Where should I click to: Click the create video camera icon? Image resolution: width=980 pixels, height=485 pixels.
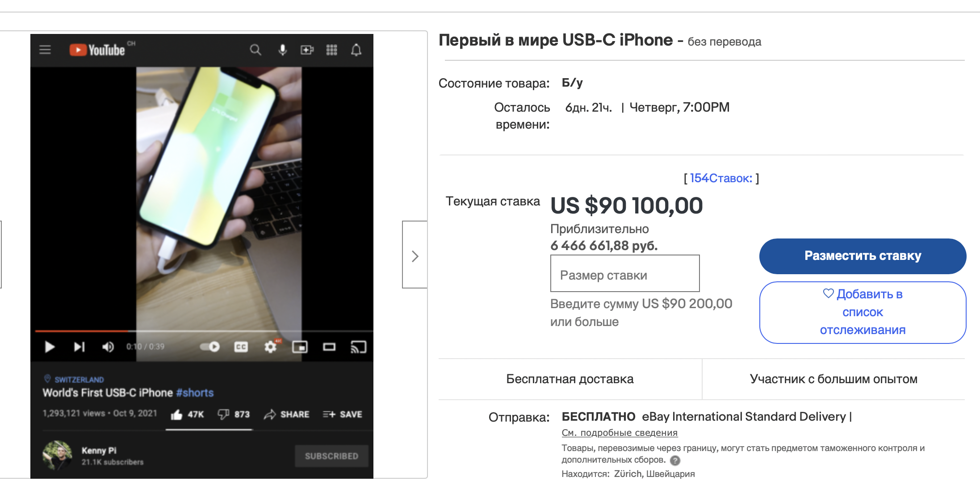(307, 50)
